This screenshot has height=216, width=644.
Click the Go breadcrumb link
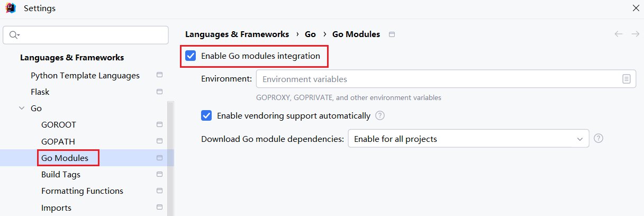tap(310, 34)
